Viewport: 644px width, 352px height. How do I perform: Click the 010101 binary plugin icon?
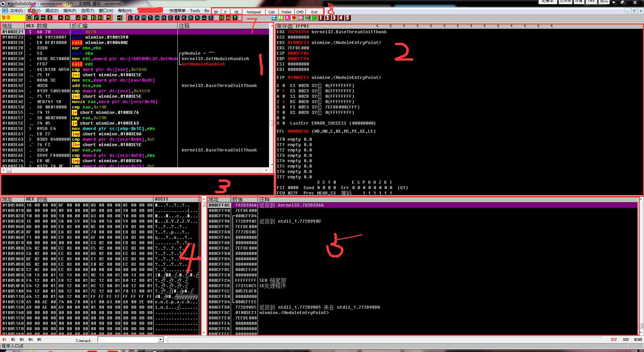click(307, 18)
